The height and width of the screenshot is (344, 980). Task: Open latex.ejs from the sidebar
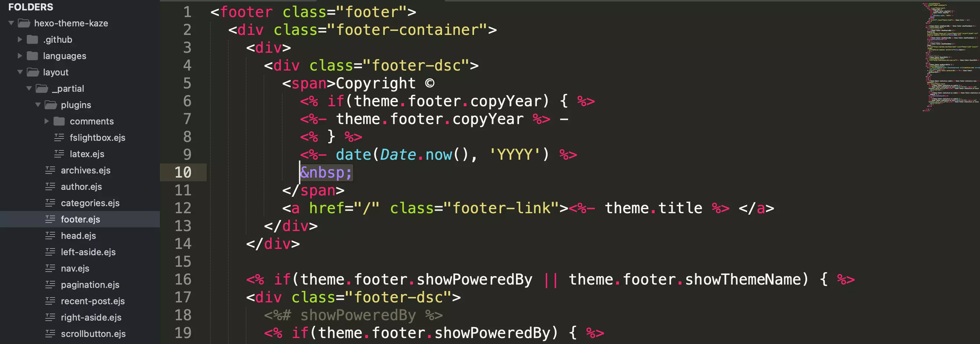(87, 154)
